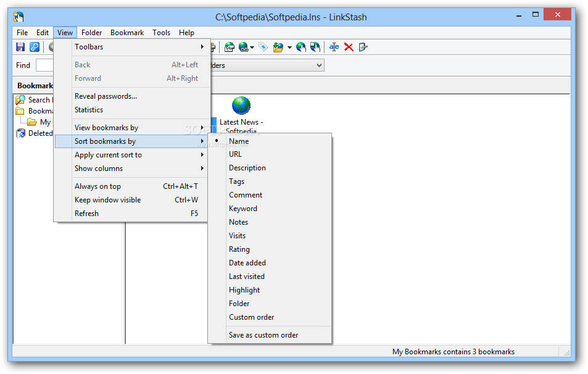The width and height of the screenshot is (588, 374).
Task: Click the Save floppy disk toolbar icon
Action: (20, 47)
